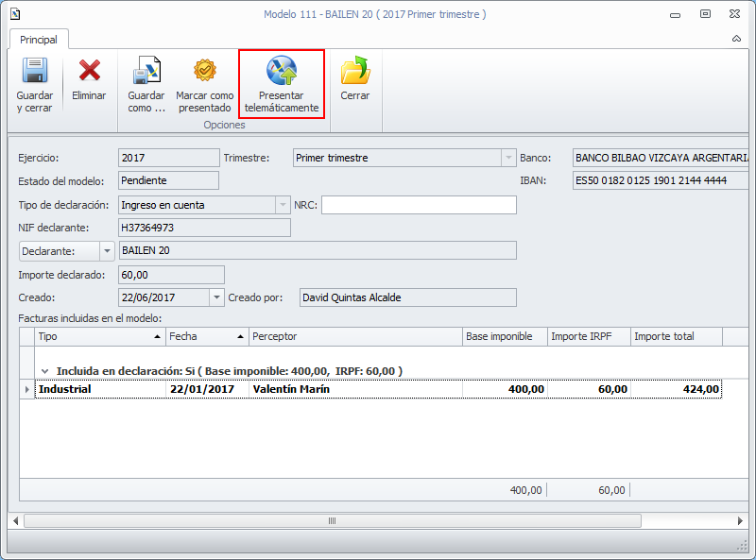This screenshot has height=560, width=756.
Task: Switch to the Principal tab
Action: (39, 40)
